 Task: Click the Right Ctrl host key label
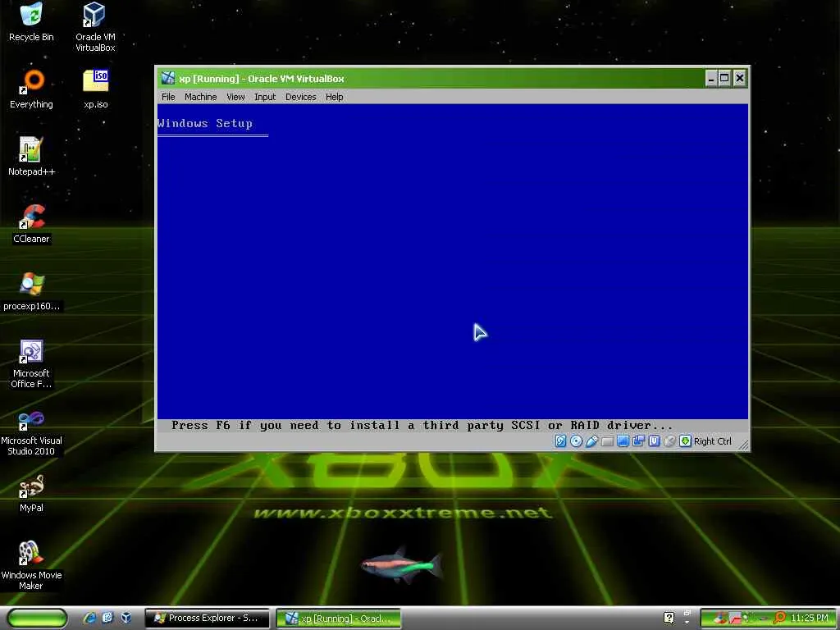click(713, 441)
